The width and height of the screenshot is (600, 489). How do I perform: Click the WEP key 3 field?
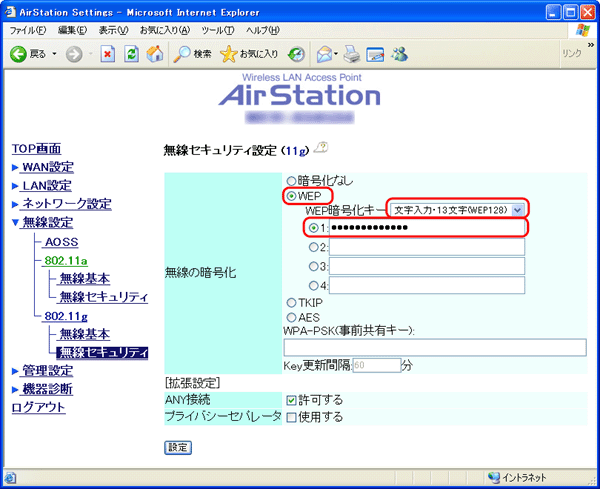[427, 266]
